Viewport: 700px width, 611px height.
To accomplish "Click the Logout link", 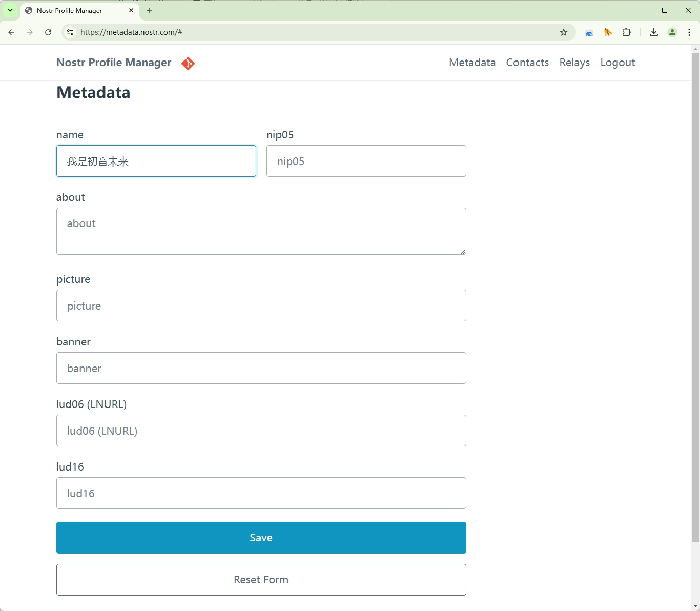I will [617, 63].
